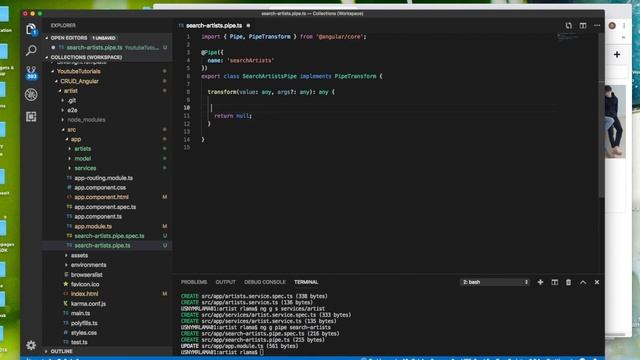
Task: Open index.html file
Action: click(84, 294)
